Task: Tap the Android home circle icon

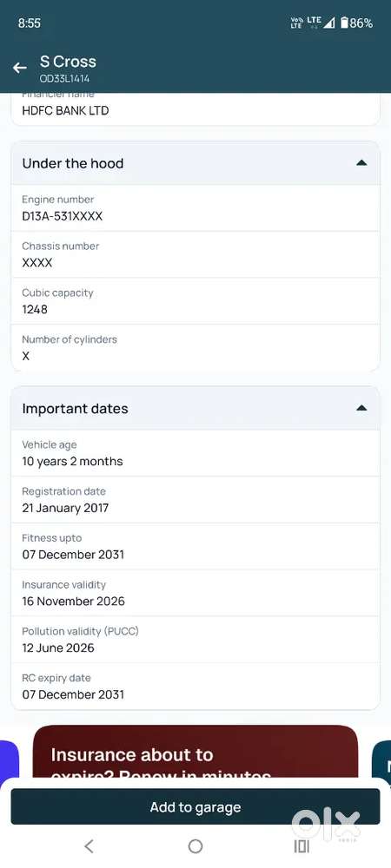Action: (x=195, y=845)
